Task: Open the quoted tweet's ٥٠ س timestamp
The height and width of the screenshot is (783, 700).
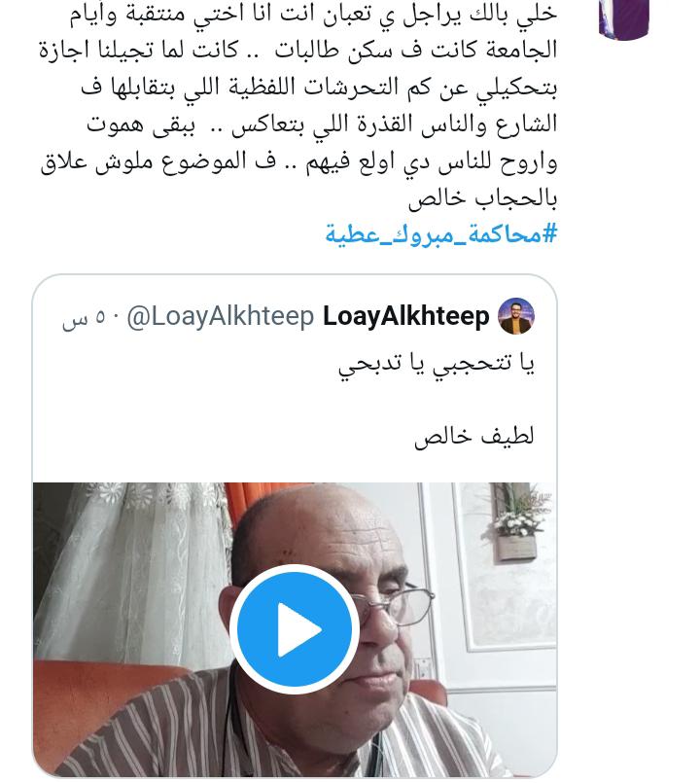Action: (85, 318)
